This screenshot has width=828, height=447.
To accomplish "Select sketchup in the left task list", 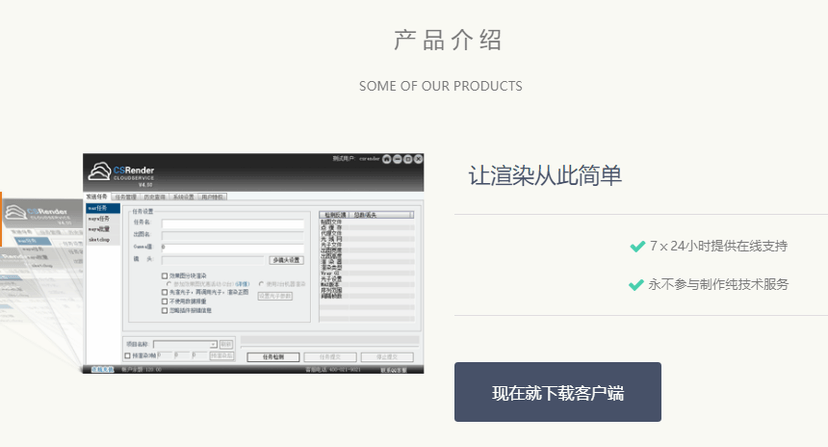I will click(99, 240).
